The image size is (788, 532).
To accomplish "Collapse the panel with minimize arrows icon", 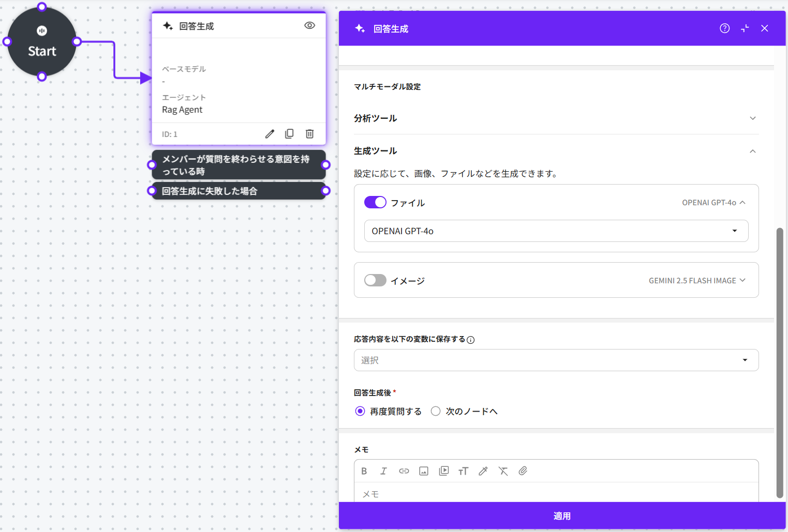I will point(745,28).
